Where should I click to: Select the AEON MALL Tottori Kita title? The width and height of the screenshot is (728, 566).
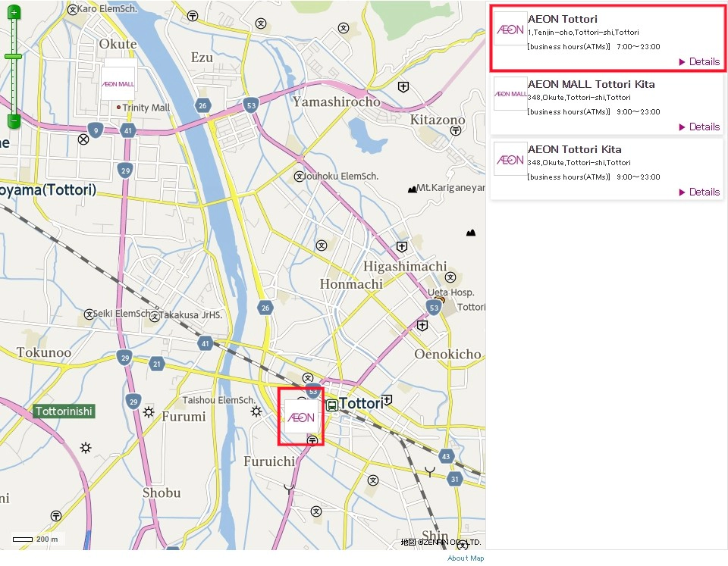tap(591, 84)
